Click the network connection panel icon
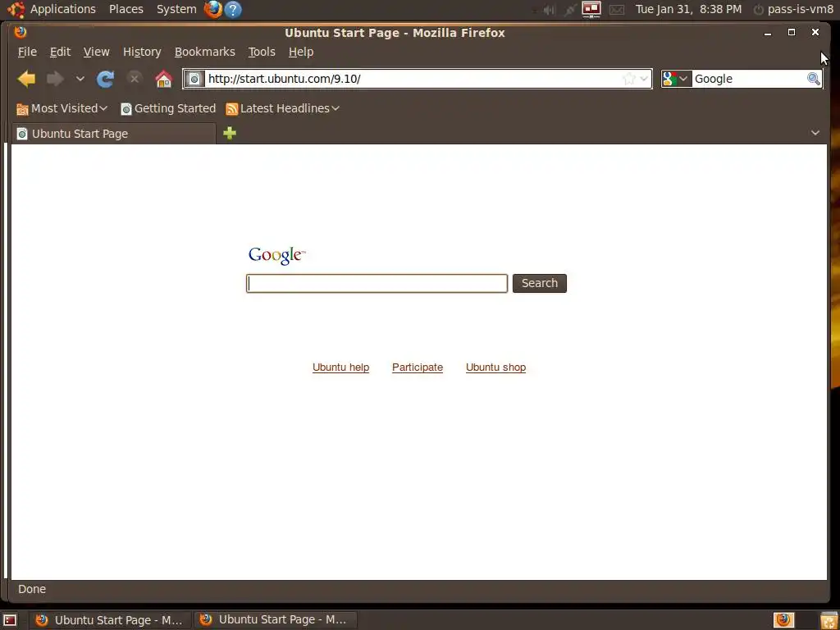 [x=570, y=10]
